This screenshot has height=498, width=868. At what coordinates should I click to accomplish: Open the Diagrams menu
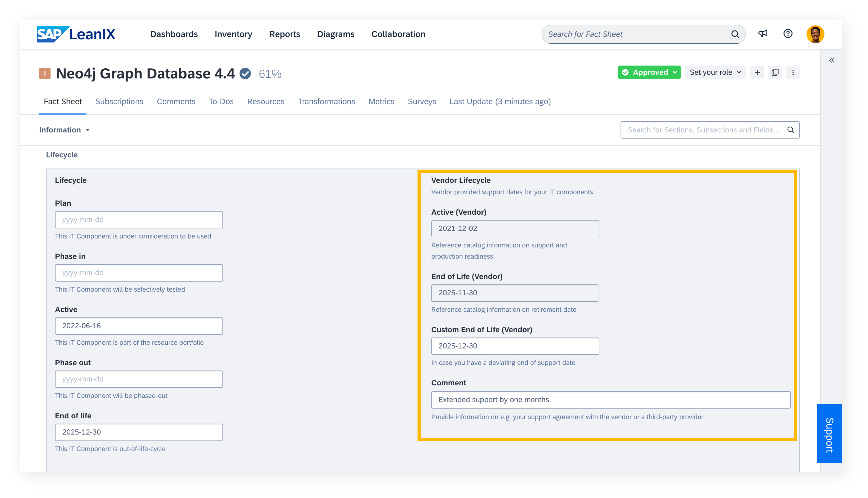(336, 34)
